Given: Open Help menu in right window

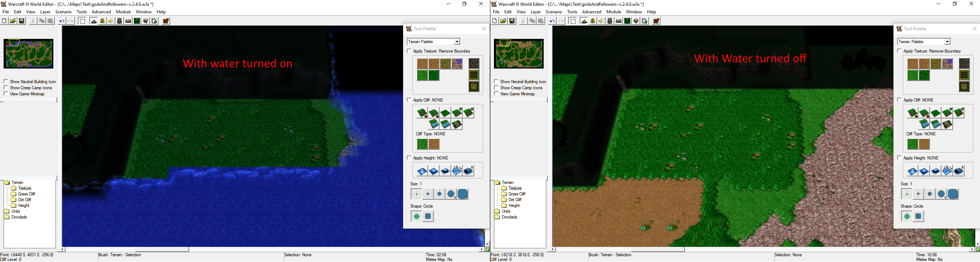Looking at the screenshot, I should tap(652, 12).
